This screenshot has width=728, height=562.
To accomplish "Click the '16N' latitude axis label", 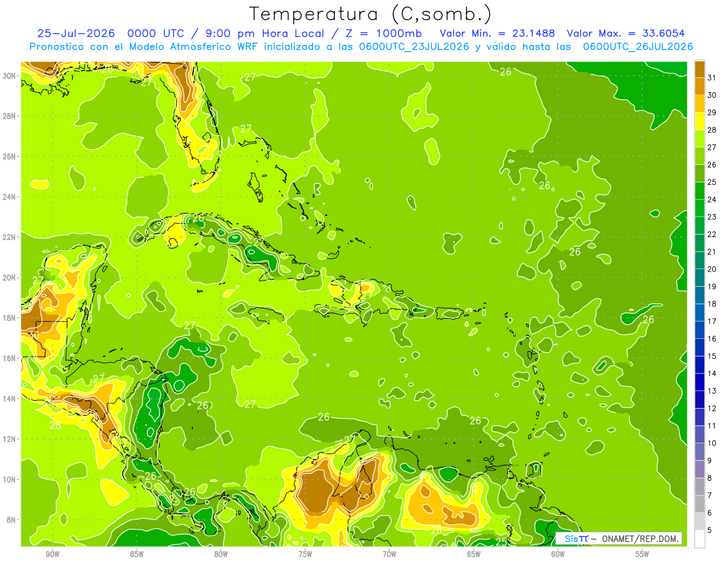I will coord(9,358).
